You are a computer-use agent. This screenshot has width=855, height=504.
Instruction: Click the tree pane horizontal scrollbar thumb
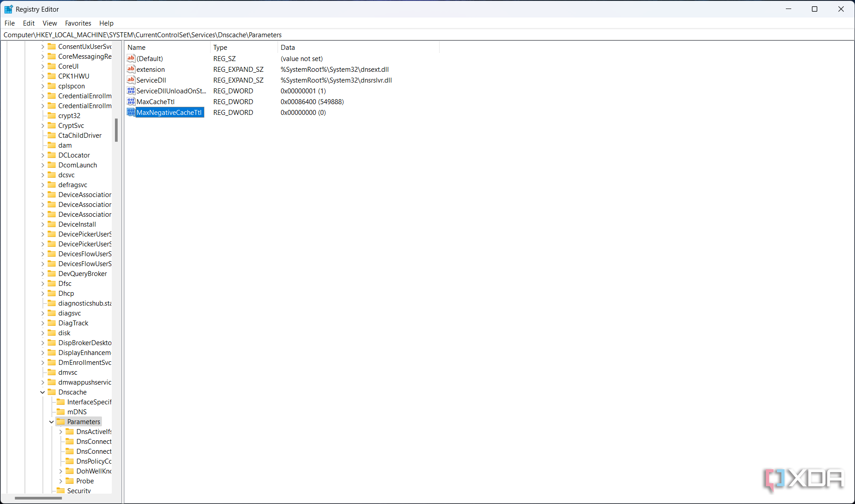pyautogui.click(x=38, y=498)
